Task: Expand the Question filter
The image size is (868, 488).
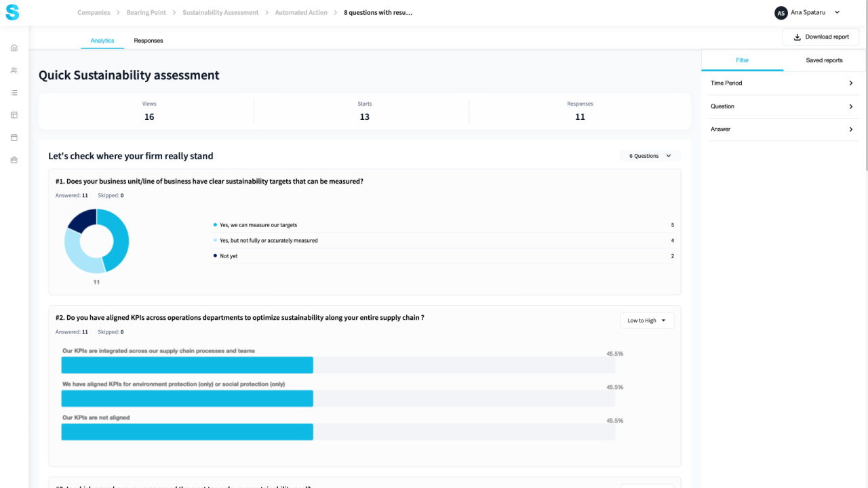Action: (781, 106)
